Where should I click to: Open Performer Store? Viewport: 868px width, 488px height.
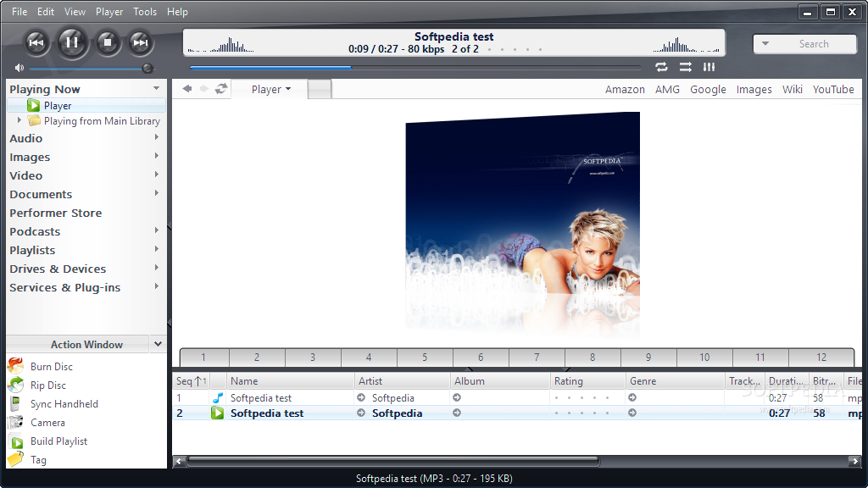pos(55,213)
